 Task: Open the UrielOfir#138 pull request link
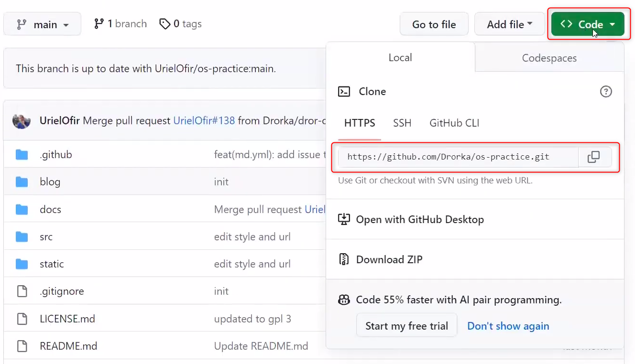[x=204, y=121]
